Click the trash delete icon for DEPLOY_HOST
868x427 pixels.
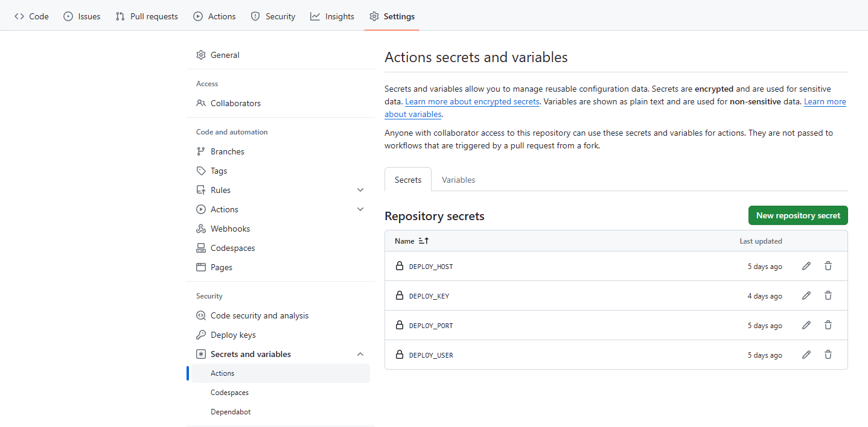[828, 266]
